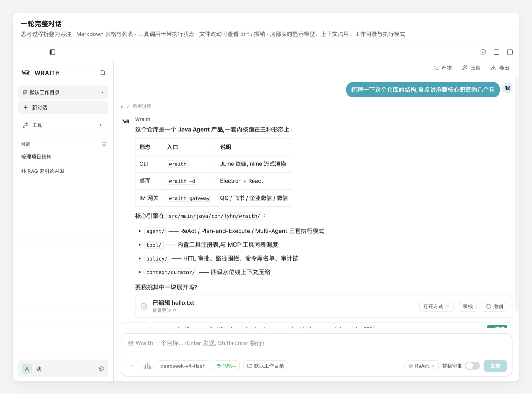Image resolution: width=532 pixels, height=394 pixels.
Task: Click the 我 user profile avatar
Action: [x=27, y=369]
